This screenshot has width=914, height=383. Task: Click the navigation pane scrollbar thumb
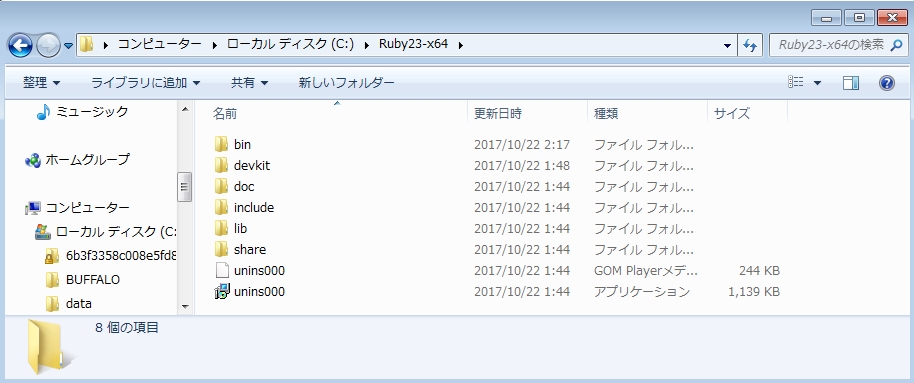(x=185, y=187)
